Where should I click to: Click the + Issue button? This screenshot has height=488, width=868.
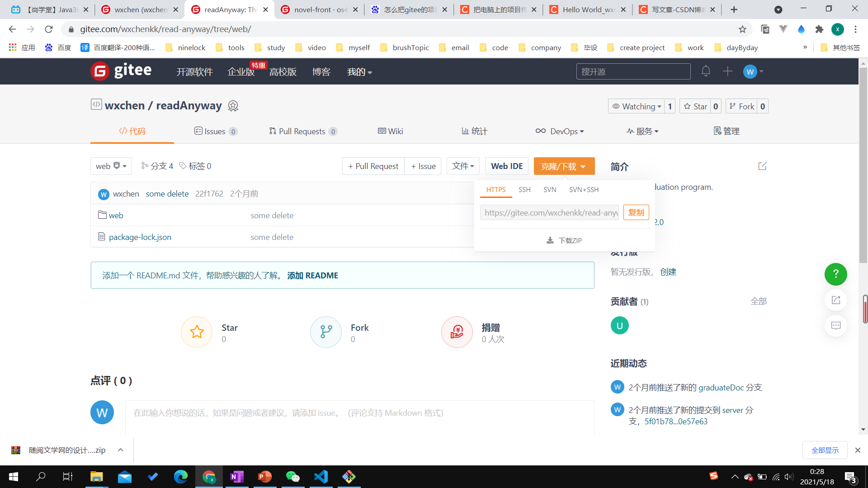point(423,166)
